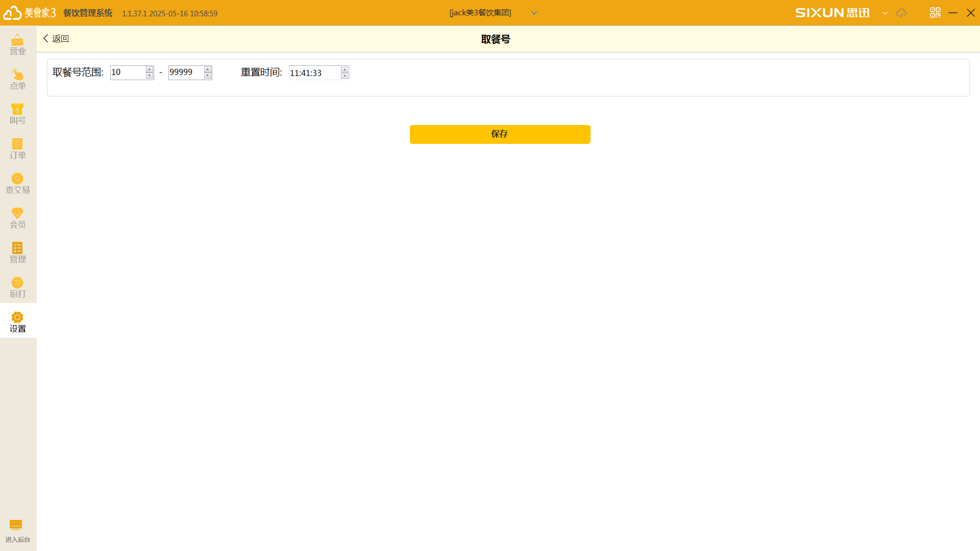The width and height of the screenshot is (980, 551).
Task: Click the 重置时间 label text
Action: (261, 72)
